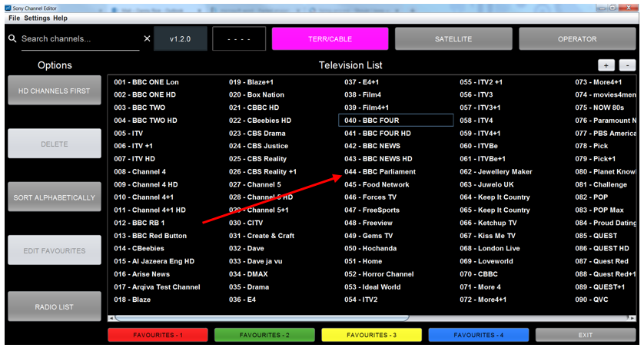Select green FAVOURITES - 2 button
This screenshot has width=644, height=351.
tap(264, 335)
